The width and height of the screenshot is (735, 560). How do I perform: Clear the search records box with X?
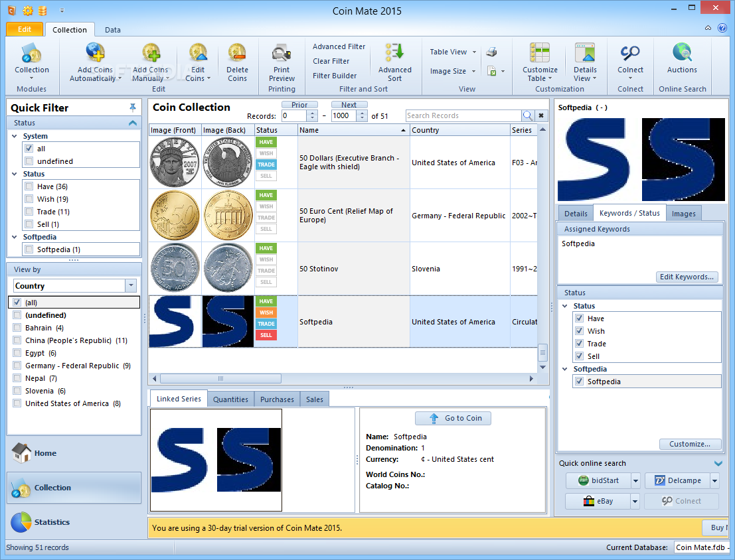pos(541,115)
